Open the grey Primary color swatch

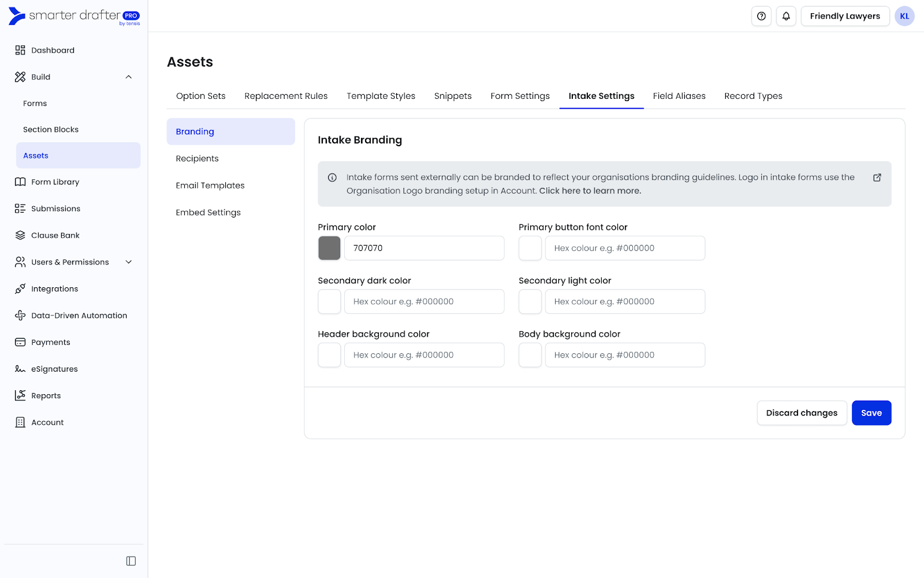pos(329,248)
